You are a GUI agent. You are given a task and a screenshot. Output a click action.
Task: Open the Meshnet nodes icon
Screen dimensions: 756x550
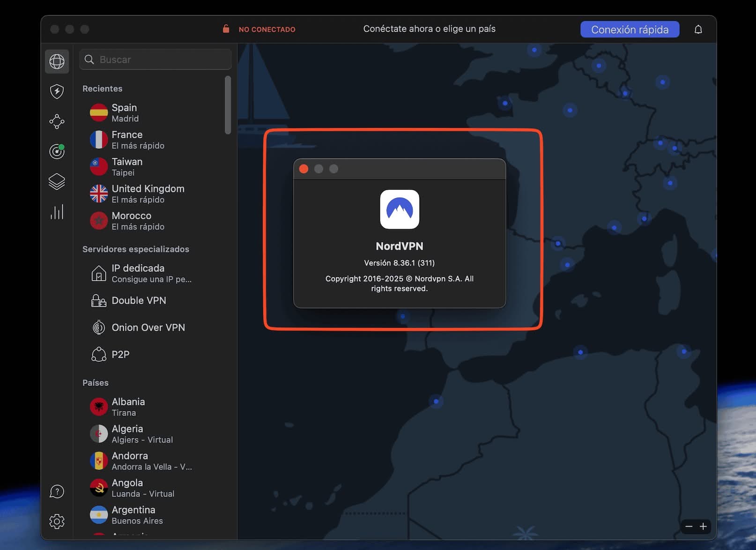coord(57,121)
